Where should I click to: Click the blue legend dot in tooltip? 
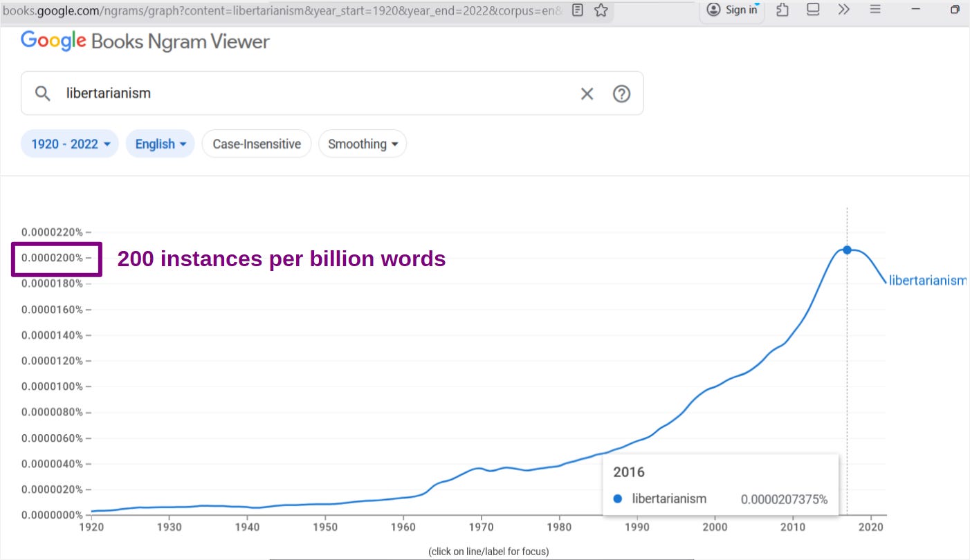(618, 499)
